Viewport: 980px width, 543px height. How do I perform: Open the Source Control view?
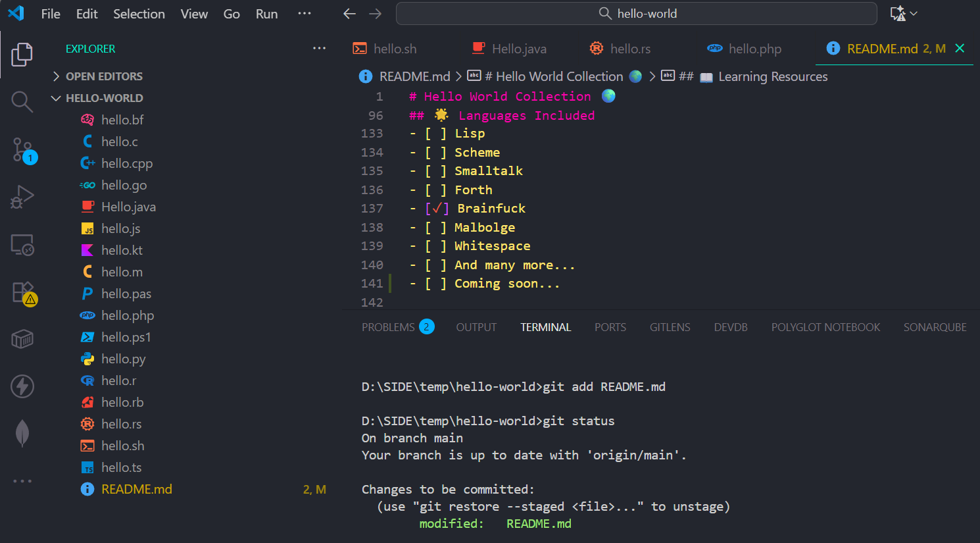click(22, 150)
